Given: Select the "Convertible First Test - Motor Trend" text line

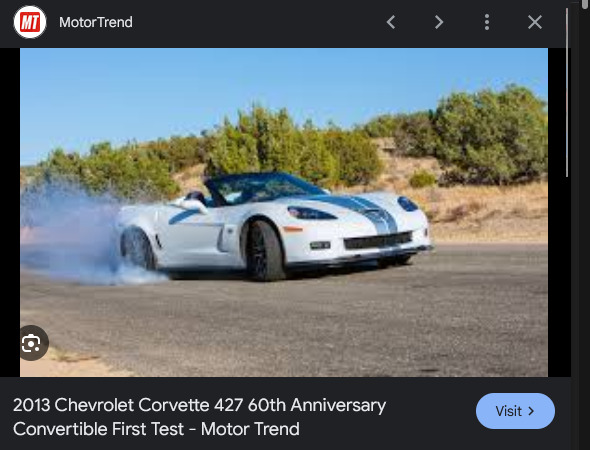Looking at the screenshot, I should [156, 429].
